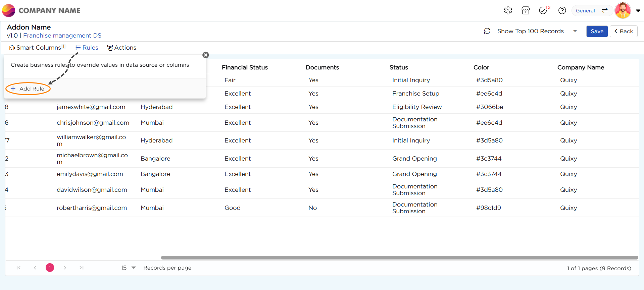Click the refresh records icon
Viewport: 644px width, 290px height.
pyautogui.click(x=487, y=31)
